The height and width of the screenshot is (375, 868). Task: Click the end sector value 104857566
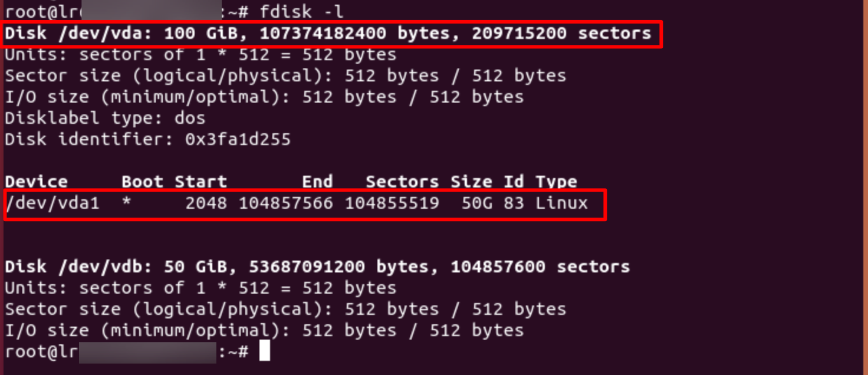pos(285,203)
